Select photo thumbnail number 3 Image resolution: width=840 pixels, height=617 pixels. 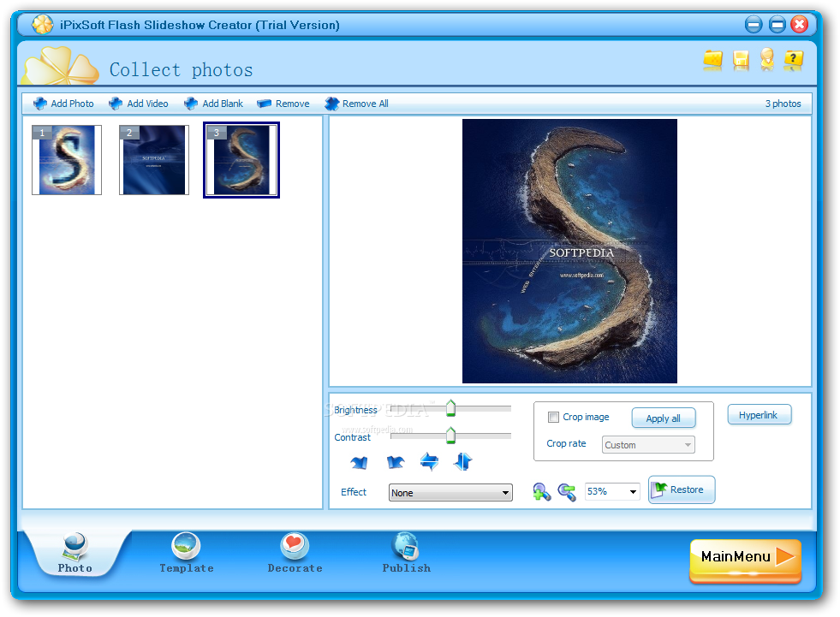click(x=241, y=160)
